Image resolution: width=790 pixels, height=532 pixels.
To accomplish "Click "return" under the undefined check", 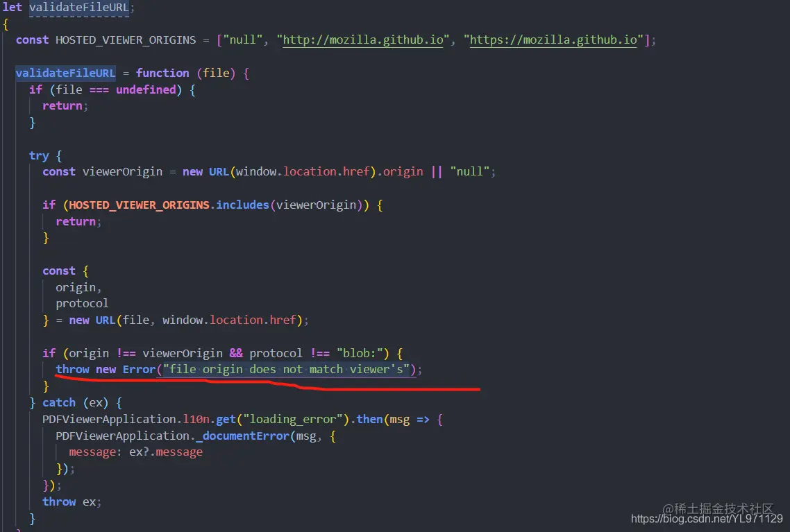I will pyautogui.click(x=62, y=106).
